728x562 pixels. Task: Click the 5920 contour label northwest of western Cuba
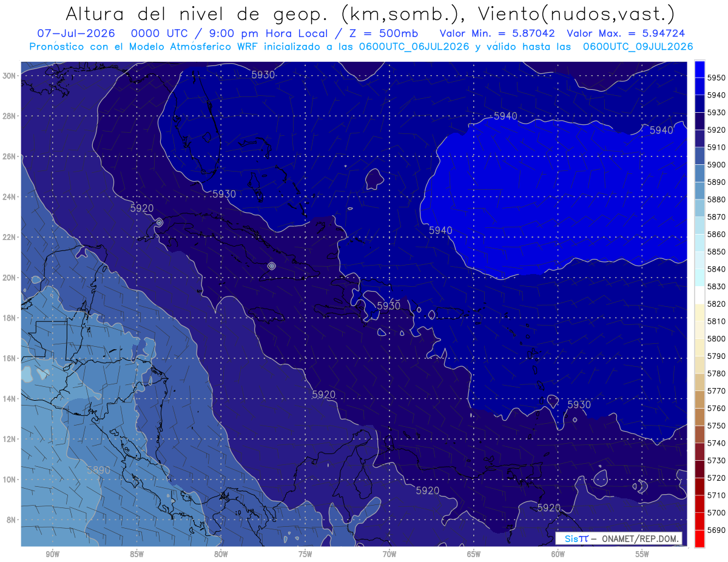(142, 208)
